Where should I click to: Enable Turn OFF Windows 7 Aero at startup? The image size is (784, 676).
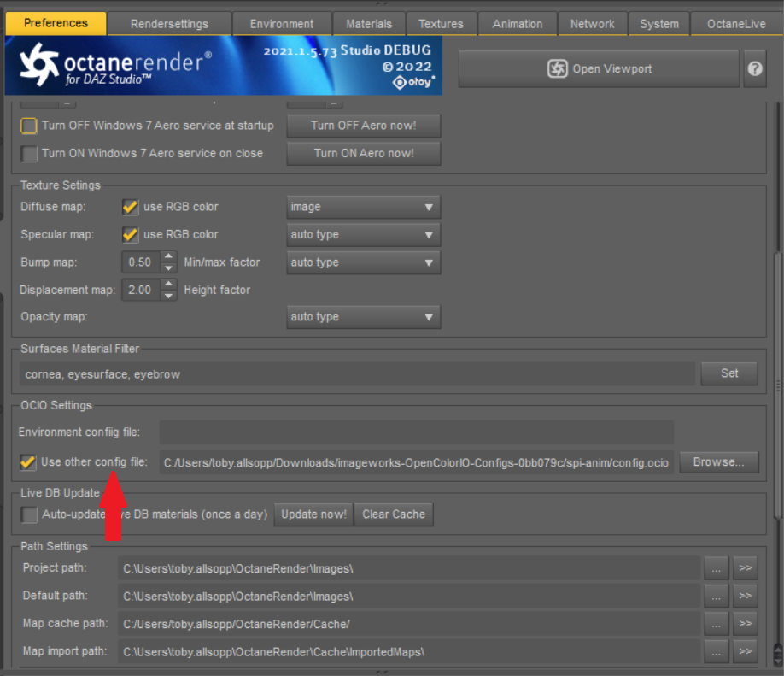pos(29,126)
